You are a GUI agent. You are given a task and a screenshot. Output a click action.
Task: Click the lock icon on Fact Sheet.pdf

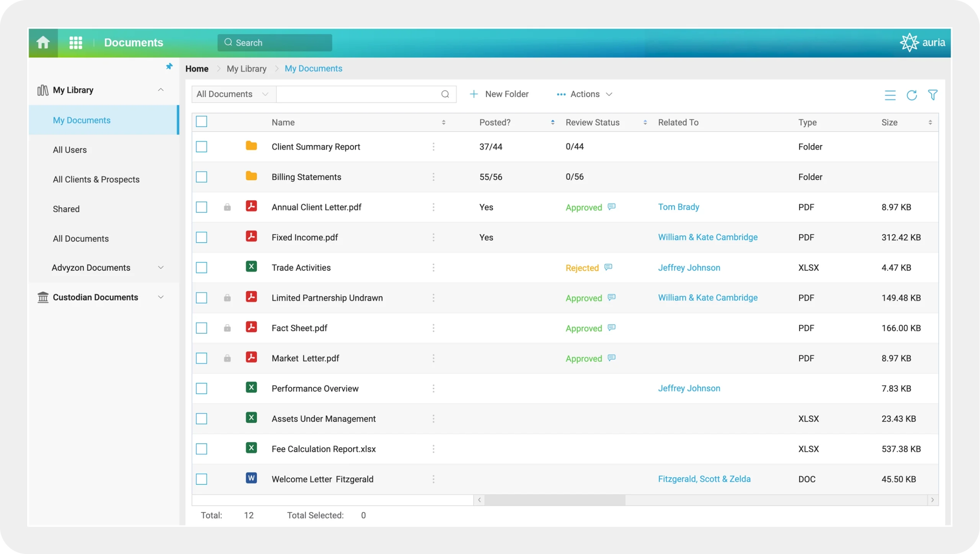point(228,328)
